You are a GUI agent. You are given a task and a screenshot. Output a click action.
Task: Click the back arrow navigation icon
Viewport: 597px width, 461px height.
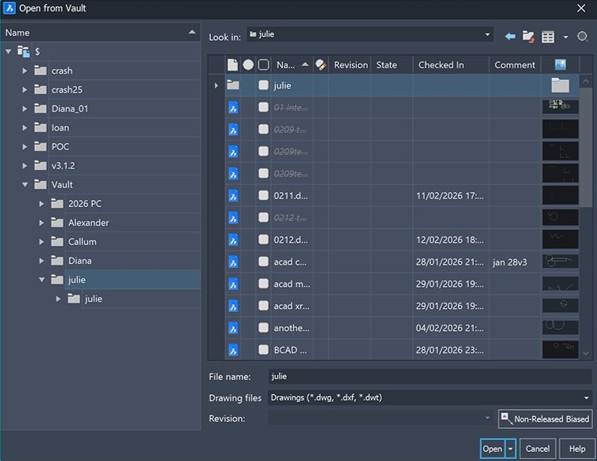point(510,37)
